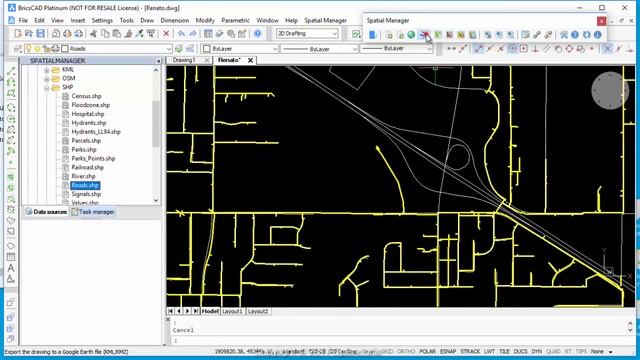The height and width of the screenshot is (360, 640).
Task: Toggle ORTHO mode in status bar
Action: point(406,351)
